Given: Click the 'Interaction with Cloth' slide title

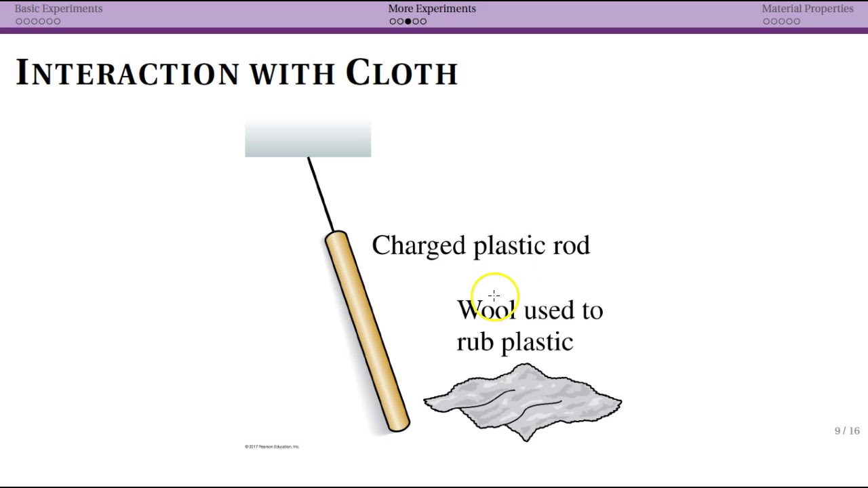Looking at the screenshot, I should (x=237, y=72).
